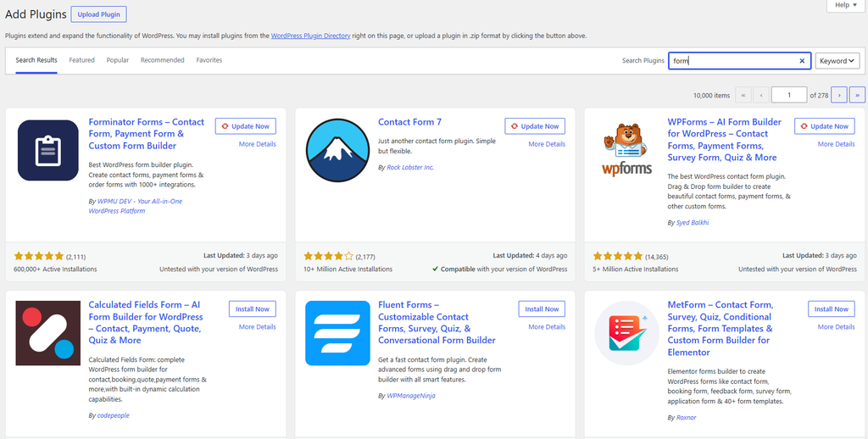Click the Forminator Forms plugin icon

click(48, 150)
